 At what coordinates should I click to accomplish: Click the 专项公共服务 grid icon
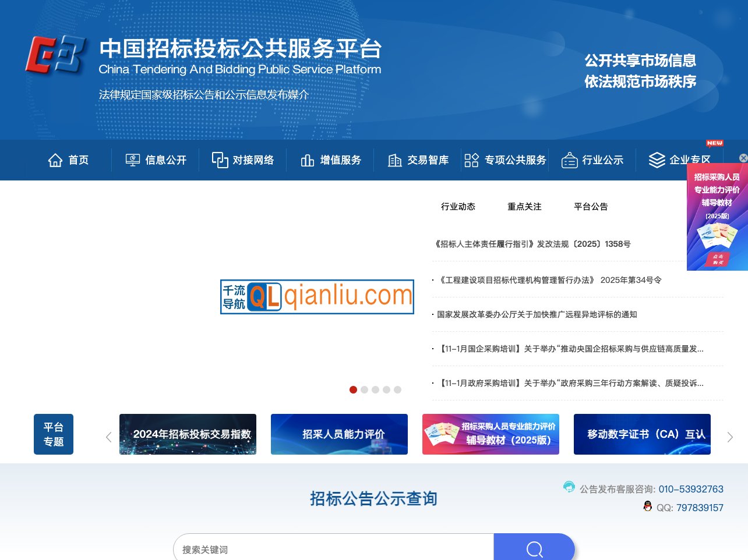tap(471, 160)
